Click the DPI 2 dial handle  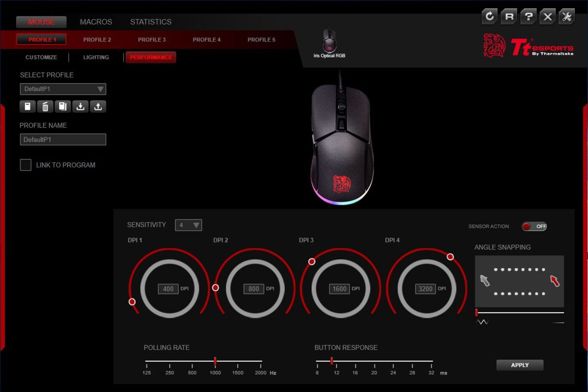click(x=215, y=288)
